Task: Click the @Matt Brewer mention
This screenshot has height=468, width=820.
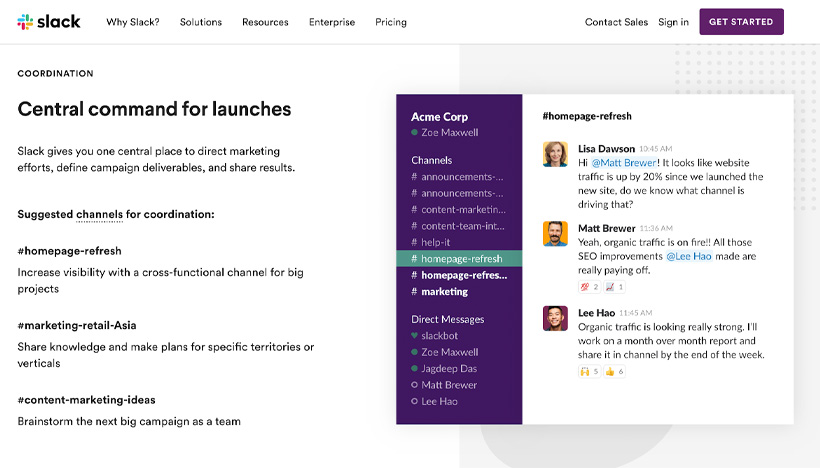Action: [x=624, y=163]
